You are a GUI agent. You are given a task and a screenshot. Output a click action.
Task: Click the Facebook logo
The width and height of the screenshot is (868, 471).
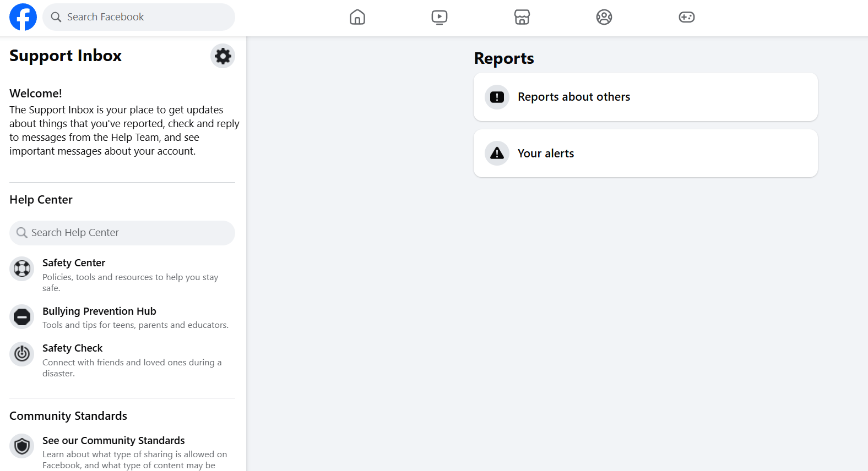click(23, 17)
